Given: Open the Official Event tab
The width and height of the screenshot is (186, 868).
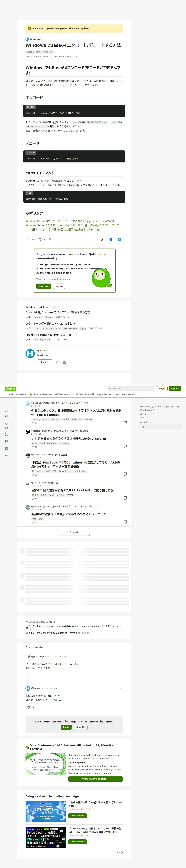Looking at the screenshot, I should click(x=63, y=394).
